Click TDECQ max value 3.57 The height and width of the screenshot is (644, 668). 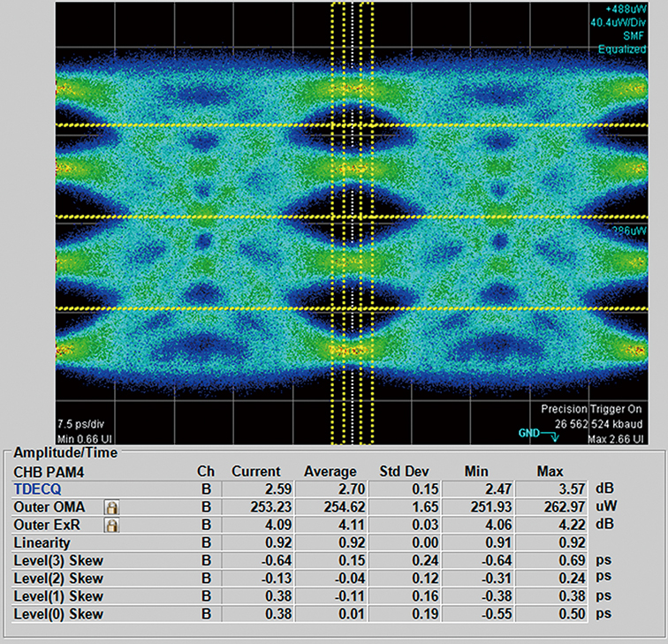point(572,489)
